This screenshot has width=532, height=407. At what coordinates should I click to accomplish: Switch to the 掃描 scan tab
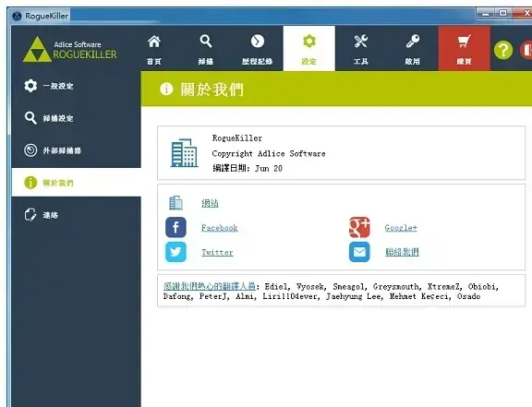(206, 49)
